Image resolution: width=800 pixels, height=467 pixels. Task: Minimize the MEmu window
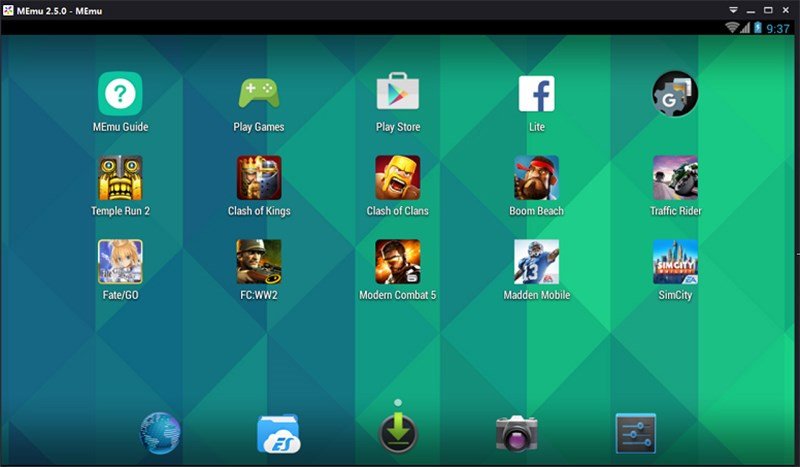click(x=751, y=11)
